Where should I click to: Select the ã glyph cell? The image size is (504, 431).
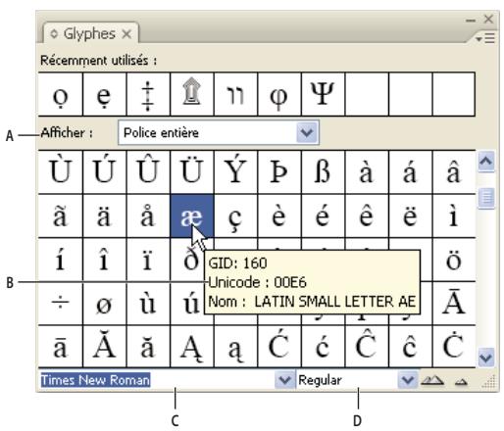tap(61, 215)
